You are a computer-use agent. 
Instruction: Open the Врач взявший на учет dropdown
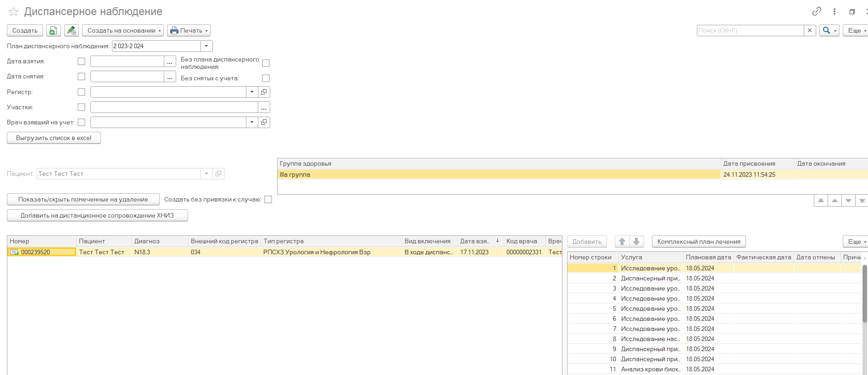tap(252, 123)
